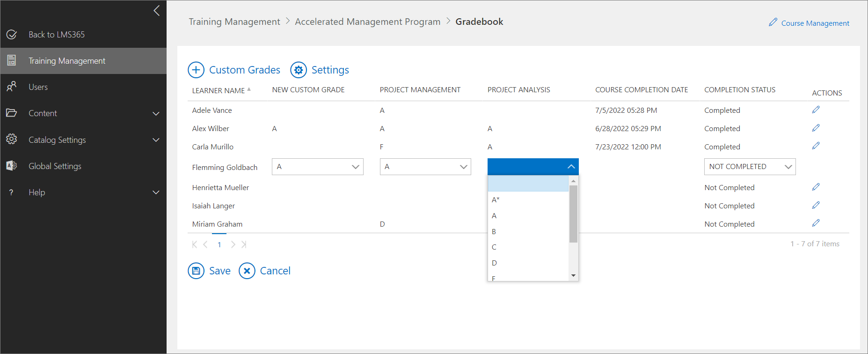Edit Alex Wilber's row with pencil icon

(x=816, y=128)
